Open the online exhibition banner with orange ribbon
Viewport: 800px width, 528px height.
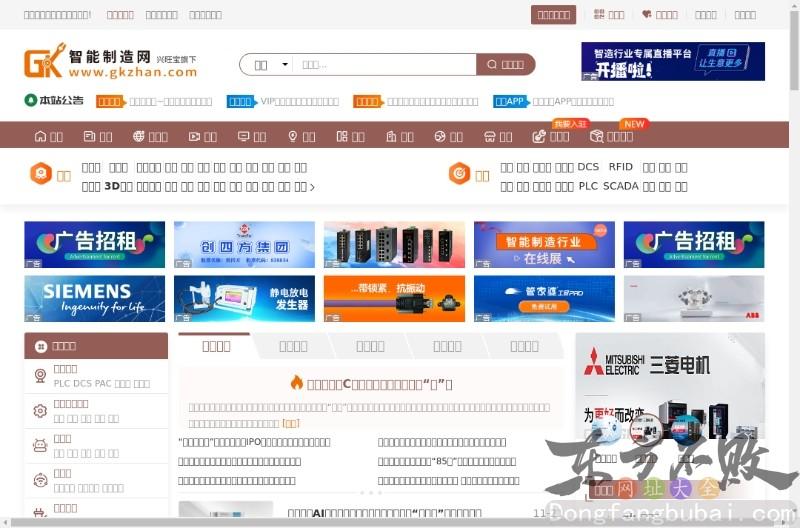tap(544, 244)
